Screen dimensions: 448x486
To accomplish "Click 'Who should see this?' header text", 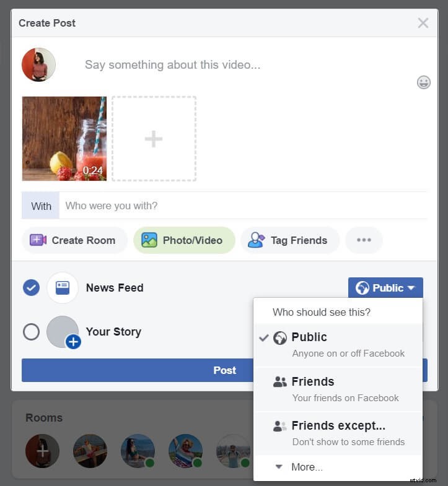I will point(322,312).
